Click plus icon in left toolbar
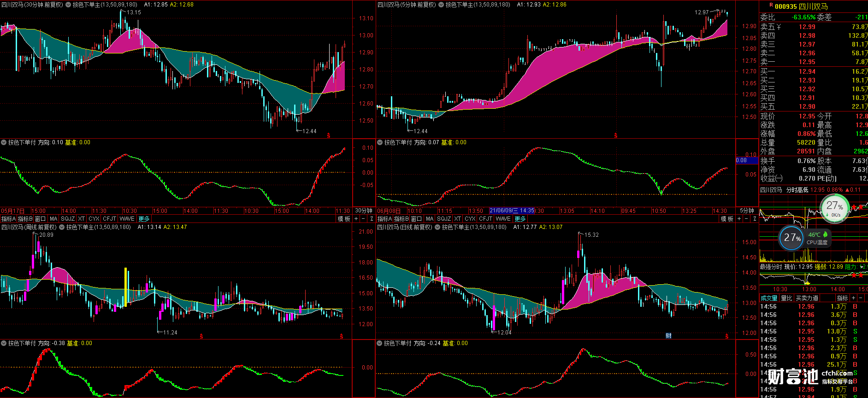This screenshot has height=398, width=868. point(356,219)
